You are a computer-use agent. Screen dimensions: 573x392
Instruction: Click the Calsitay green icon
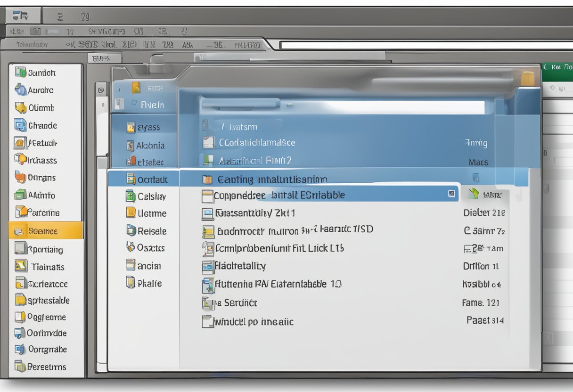pyautogui.click(x=131, y=196)
